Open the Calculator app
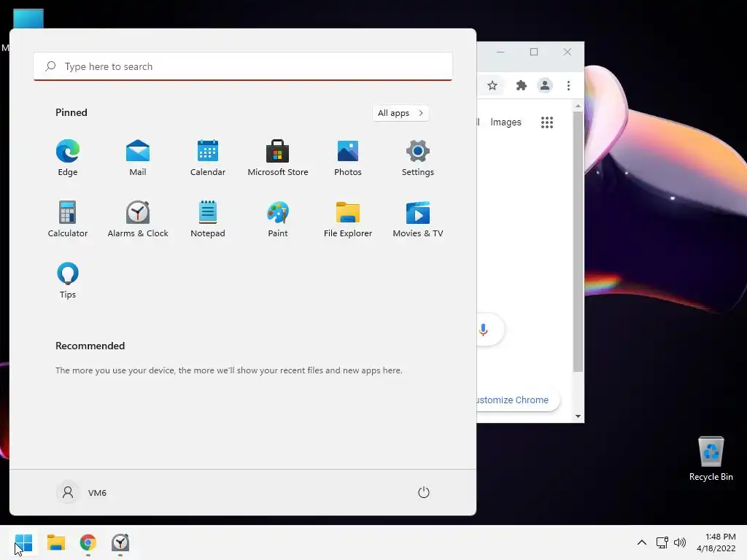 click(x=68, y=219)
